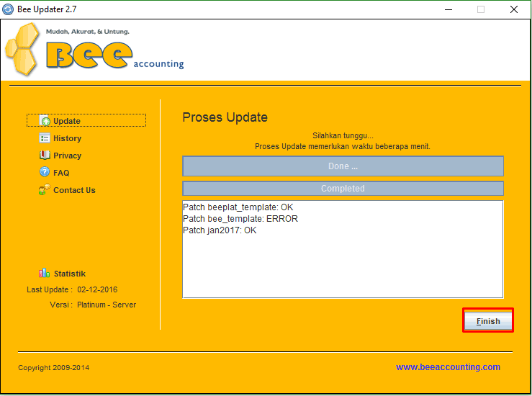Open the Update menu item
The width and height of the screenshot is (532, 396).
tap(86, 120)
